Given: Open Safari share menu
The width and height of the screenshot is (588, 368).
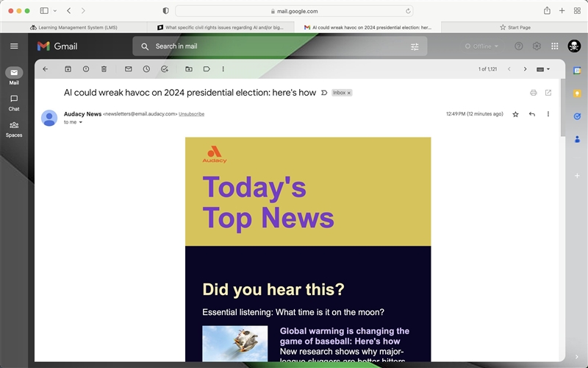Looking at the screenshot, I should pyautogui.click(x=547, y=10).
